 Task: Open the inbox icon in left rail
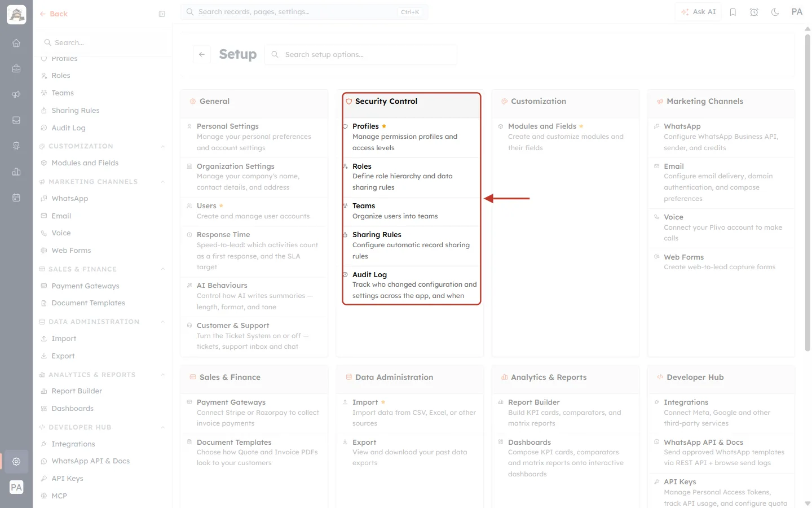point(16,120)
